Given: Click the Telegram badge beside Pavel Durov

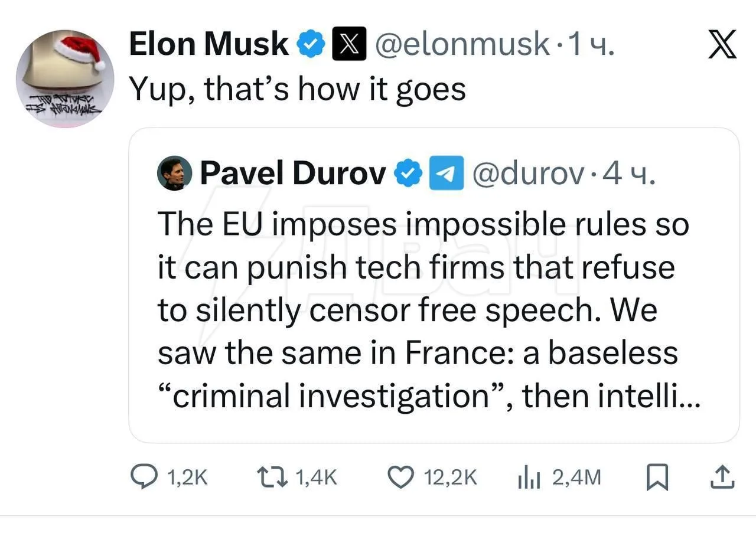Looking at the screenshot, I should pyautogui.click(x=445, y=174).
